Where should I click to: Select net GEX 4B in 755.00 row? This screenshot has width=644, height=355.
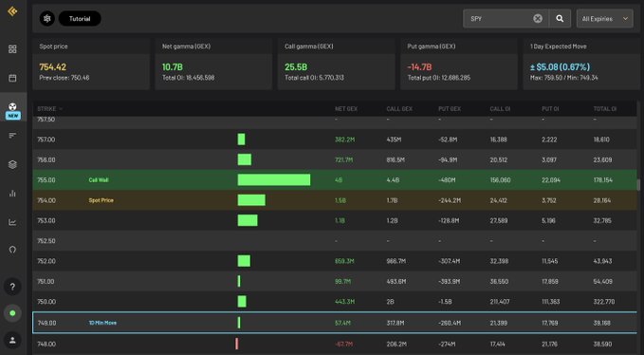(339, 180)
